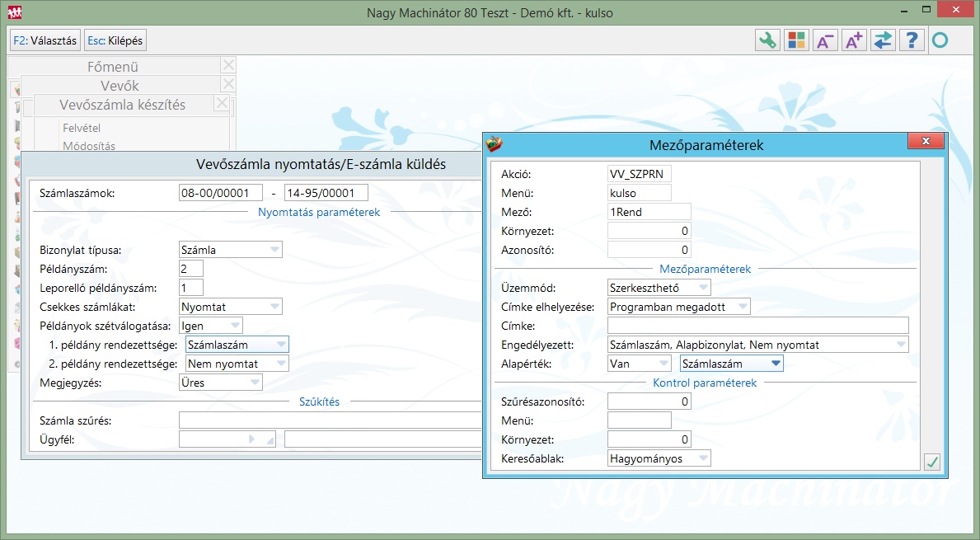980x540 pixels.
Task: Open settings with the green wrench icon
Action: coord(768,40)
